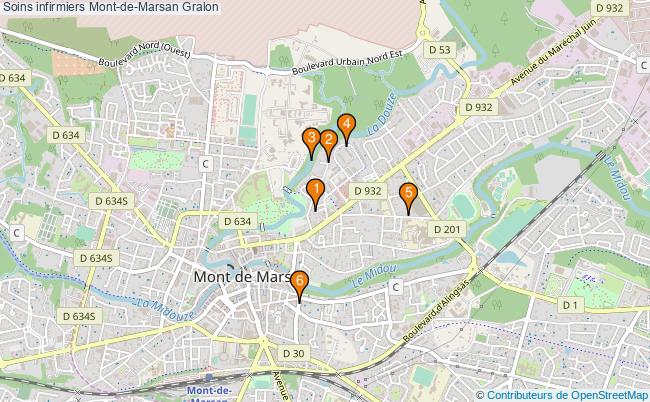The width and height of the screenshot is (650, 402).
Task: Click the Boulevard d'Alingsås street label
Action: coord(436,311)
